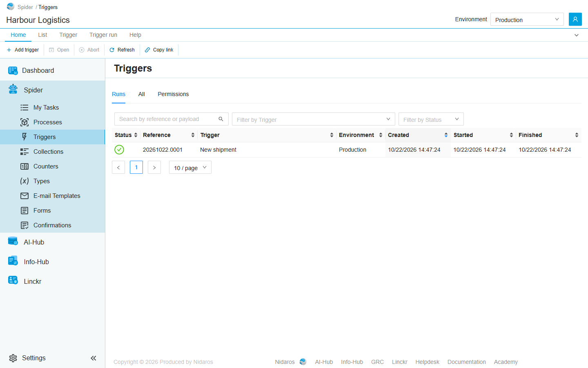The height and width of the screenshot is (368, 588).
Task: Open the AI-Hub footer link
Action: click(x=324, y=362)
